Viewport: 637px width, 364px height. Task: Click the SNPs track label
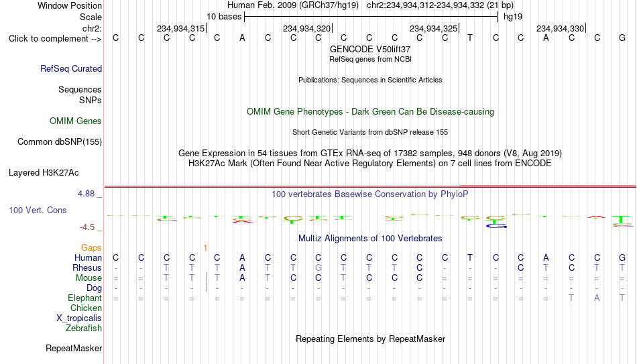coord(91,100)
